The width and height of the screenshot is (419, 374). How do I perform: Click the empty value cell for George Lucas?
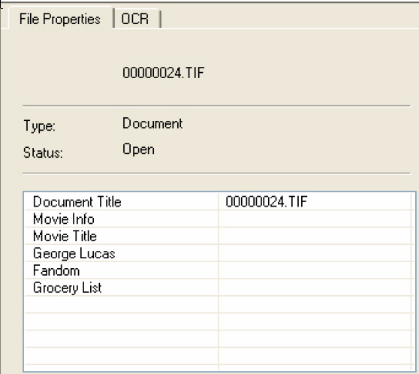click(315, 253)
